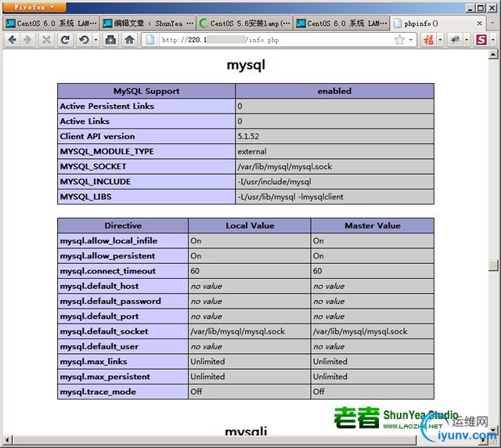
Task: Click the undo closed tab icon
Action: (x=84, y=40)
